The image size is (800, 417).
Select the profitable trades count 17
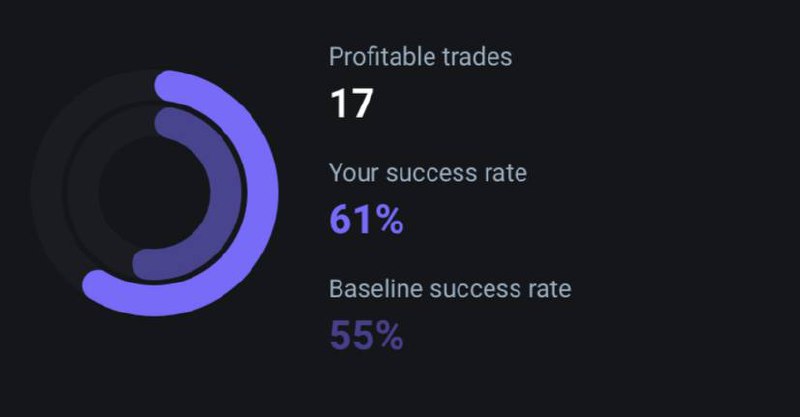point(352,104)
